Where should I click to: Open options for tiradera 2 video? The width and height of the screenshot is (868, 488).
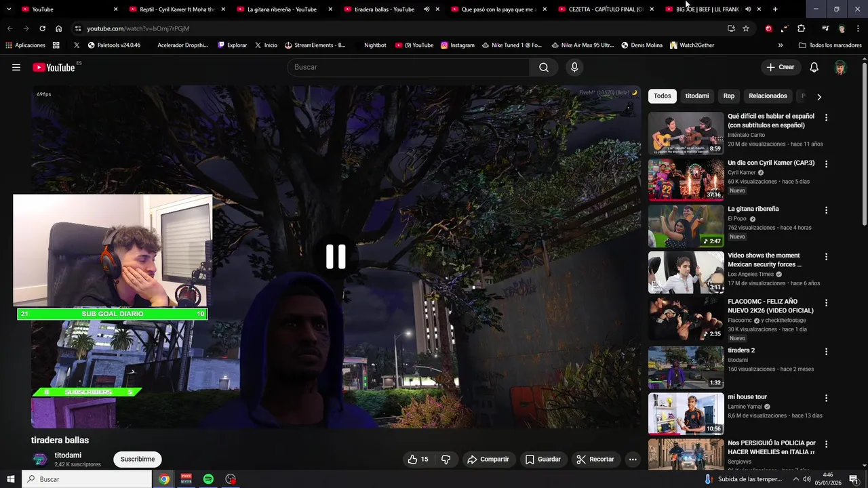(826, 352)
